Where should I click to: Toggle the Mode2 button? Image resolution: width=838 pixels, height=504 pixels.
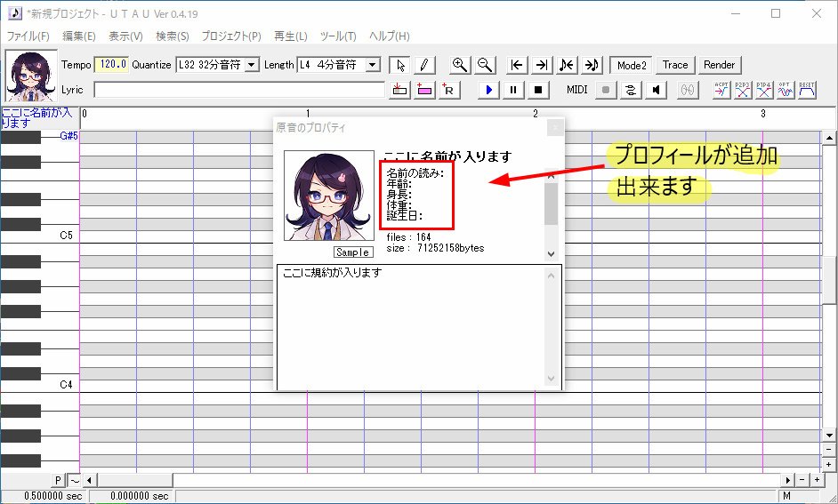[632, 65]
